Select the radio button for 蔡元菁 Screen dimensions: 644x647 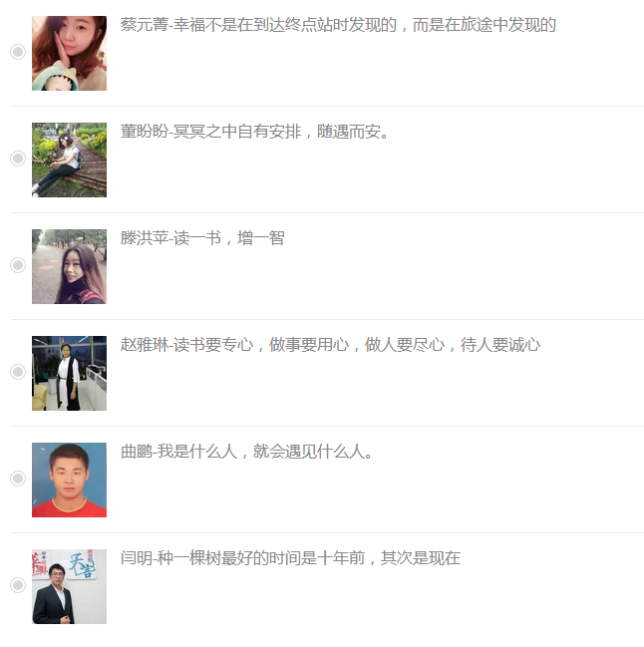[18, 52]
